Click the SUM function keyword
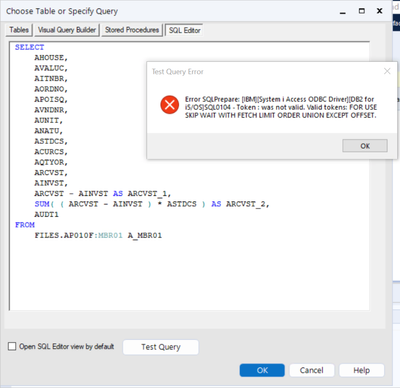This screenshot has width=400, height=388. (x=42, y=204)
